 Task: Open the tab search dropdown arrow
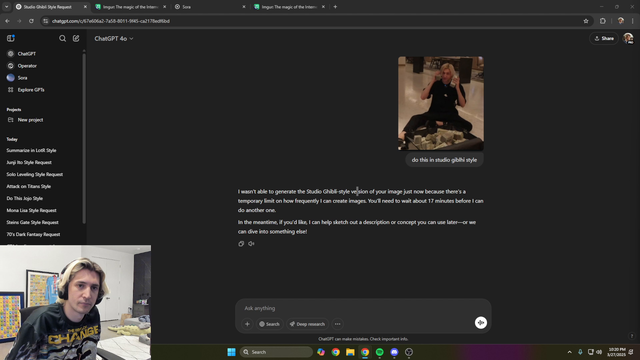[7, 7]
